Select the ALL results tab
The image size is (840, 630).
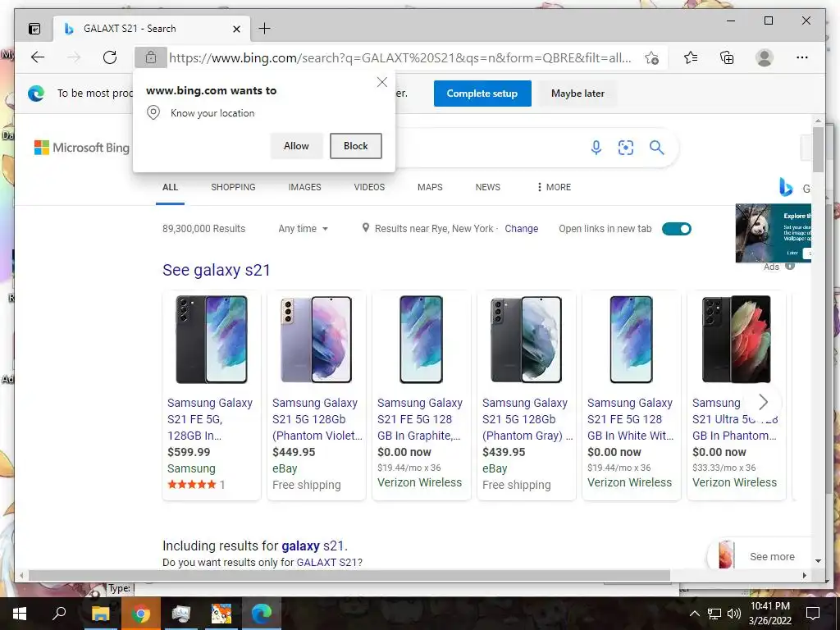pos(171,187)
